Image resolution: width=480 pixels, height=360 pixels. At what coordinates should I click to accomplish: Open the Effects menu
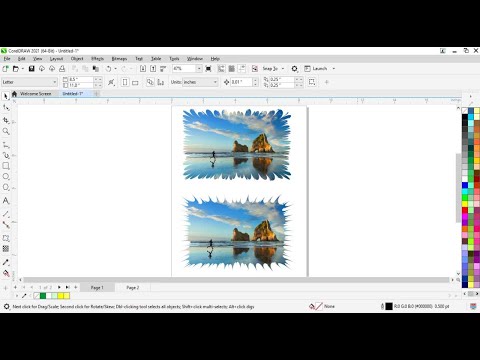point(97,59)
